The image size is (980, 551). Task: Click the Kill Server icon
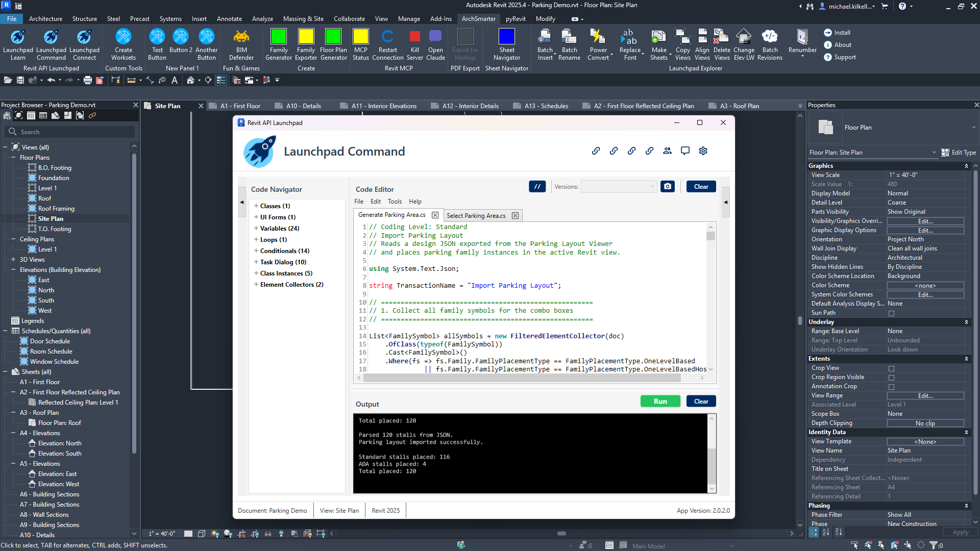[x=414, y=37]
